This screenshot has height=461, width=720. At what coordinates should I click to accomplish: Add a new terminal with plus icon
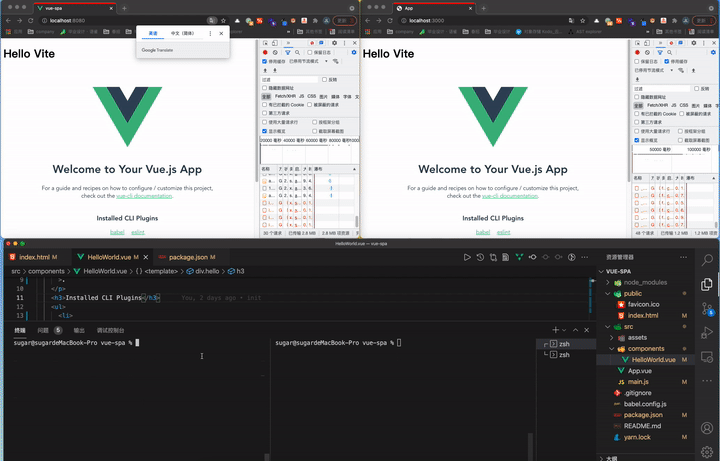pyautogui.click(x=556, y=330)
